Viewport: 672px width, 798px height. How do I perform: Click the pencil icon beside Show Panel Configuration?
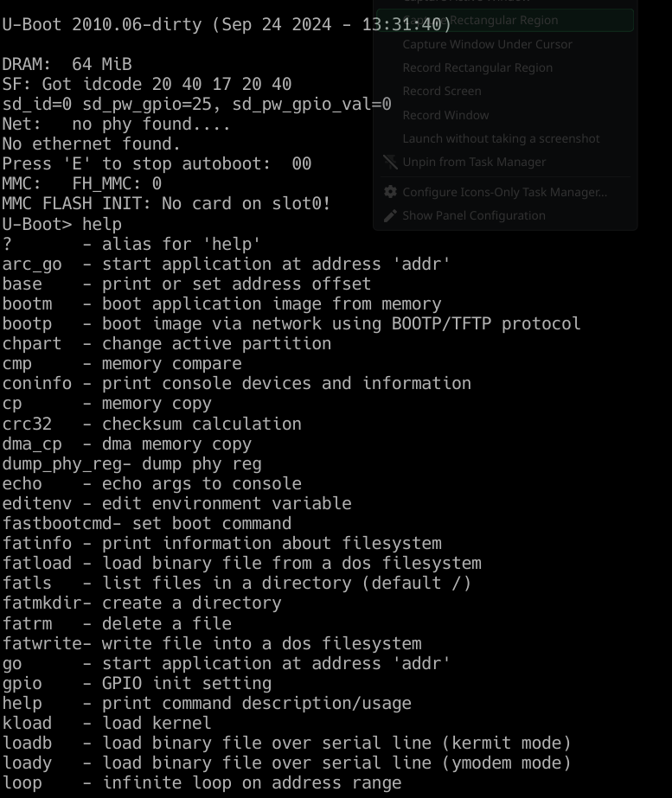pyautogui.click(x=390, y=215)
